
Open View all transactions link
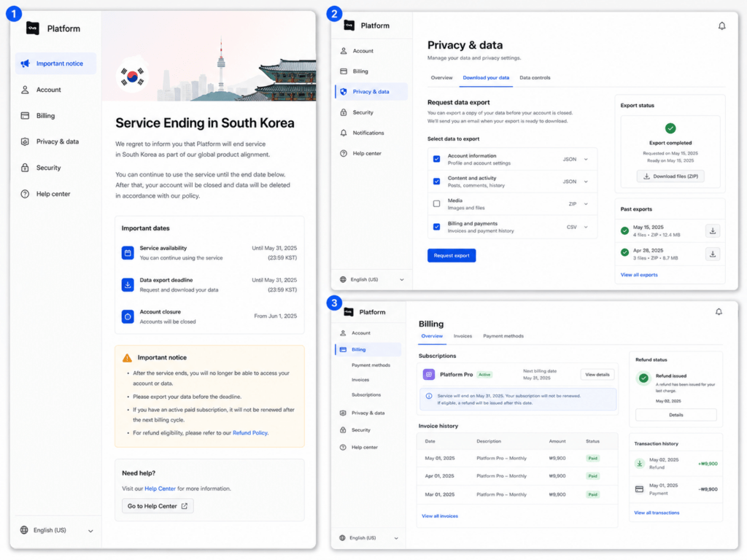tap(657, 513)
